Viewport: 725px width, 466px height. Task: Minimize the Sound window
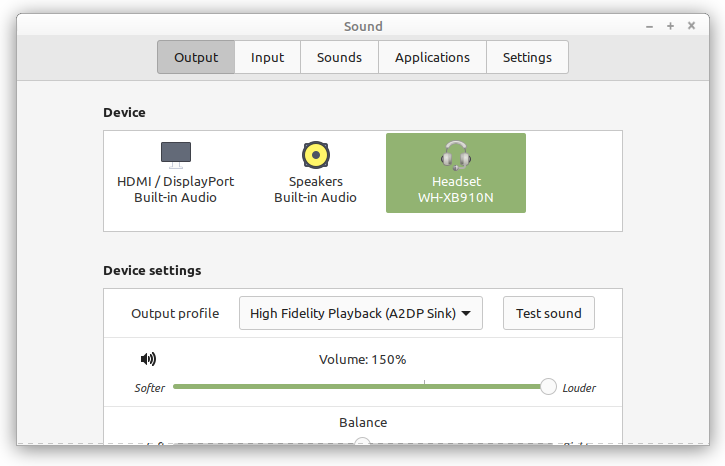click(x=650, y=26)
